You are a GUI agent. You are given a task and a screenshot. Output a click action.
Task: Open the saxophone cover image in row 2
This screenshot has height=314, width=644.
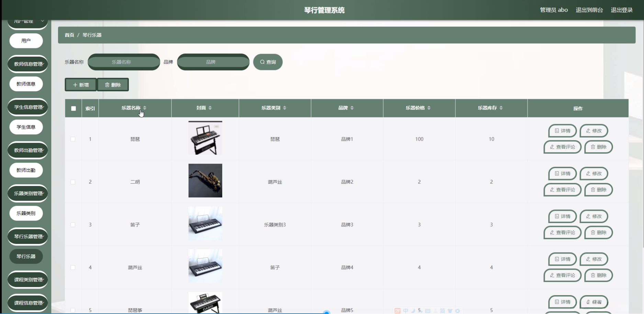205,181
